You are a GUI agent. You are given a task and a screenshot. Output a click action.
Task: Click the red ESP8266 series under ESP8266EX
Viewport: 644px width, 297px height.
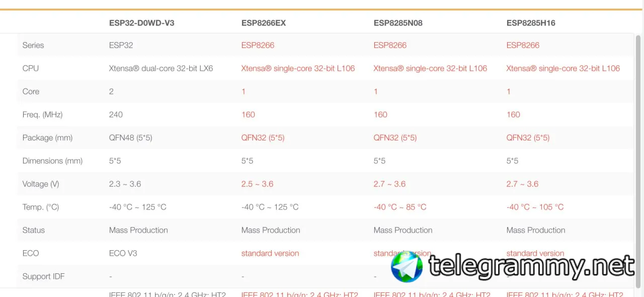click(258, 45)
